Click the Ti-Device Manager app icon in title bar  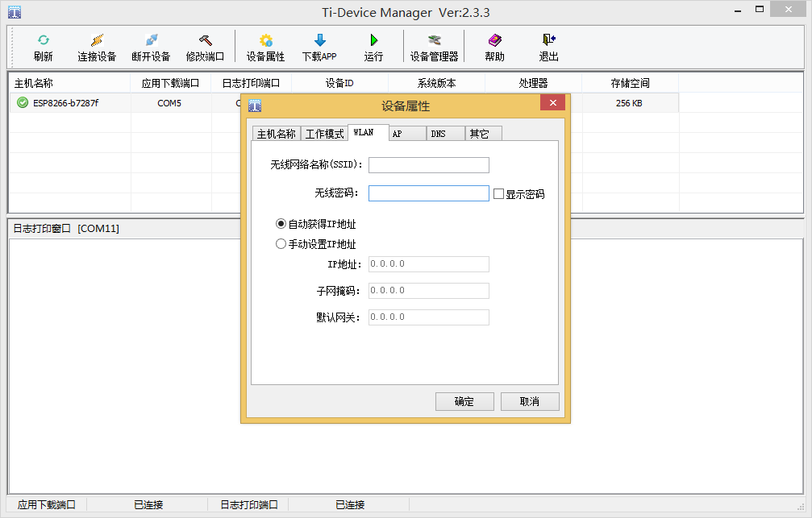pyautogui.click(x=15, y=12)
